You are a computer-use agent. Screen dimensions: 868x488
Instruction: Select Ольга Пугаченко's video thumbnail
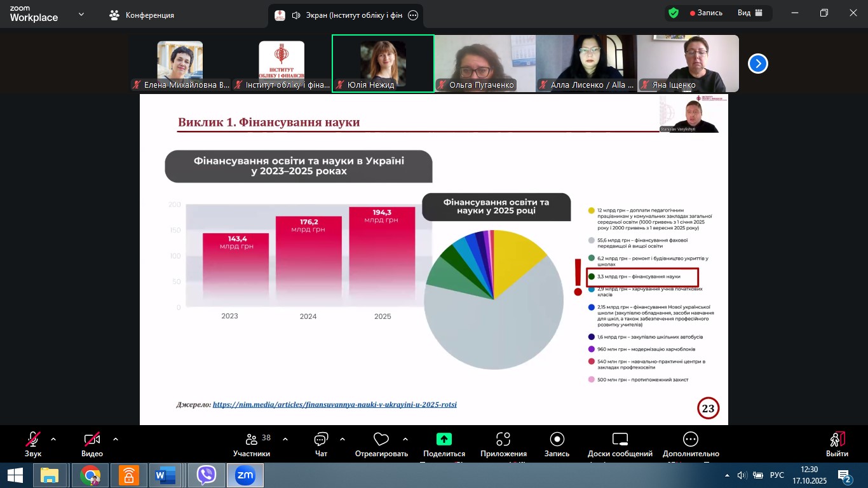click(485, 64)
